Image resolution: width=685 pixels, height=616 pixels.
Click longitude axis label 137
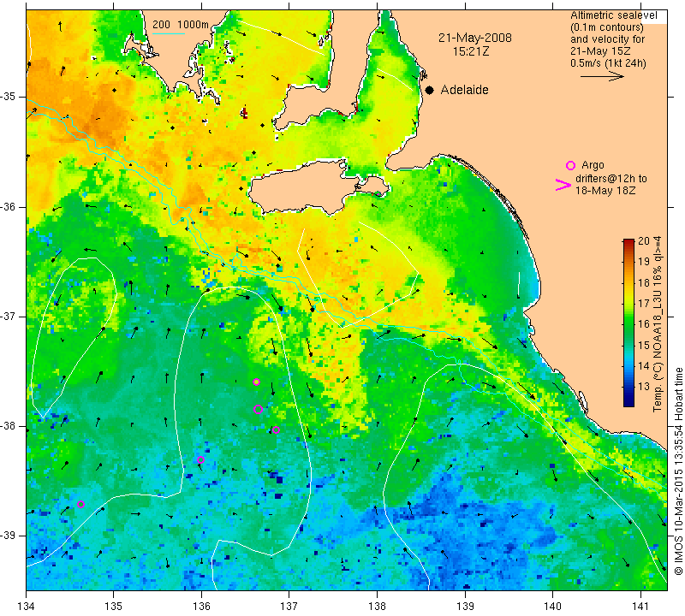tap(289, 606)
